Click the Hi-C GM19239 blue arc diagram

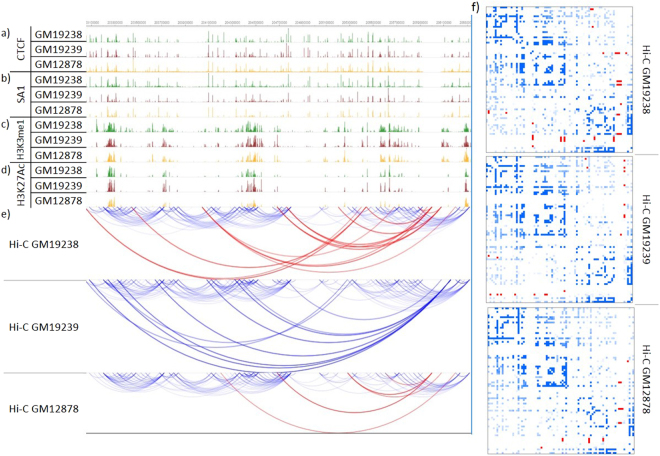tap(279, 325)
